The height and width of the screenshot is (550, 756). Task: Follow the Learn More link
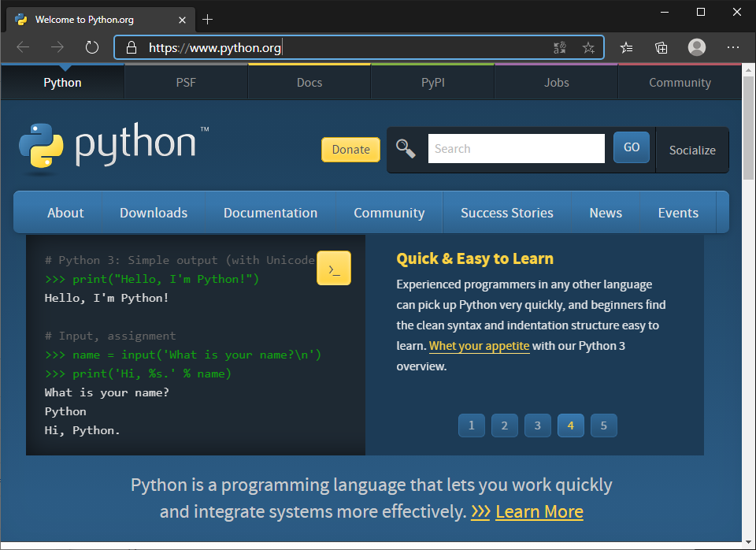pyautogui.click(x=539, y=511)
